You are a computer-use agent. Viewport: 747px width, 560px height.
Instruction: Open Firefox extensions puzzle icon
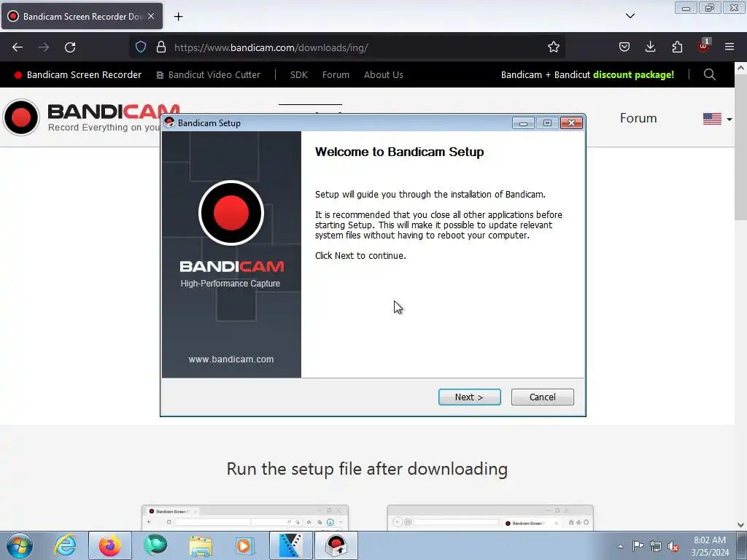click(x=677, y=47)
